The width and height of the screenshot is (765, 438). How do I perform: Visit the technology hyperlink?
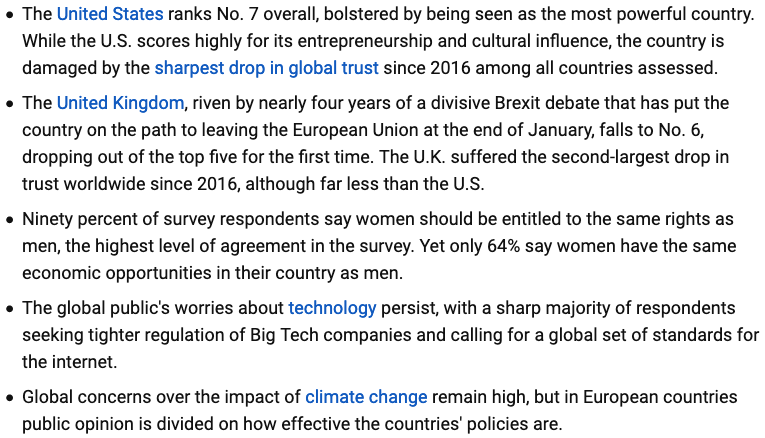coord(332,308)
